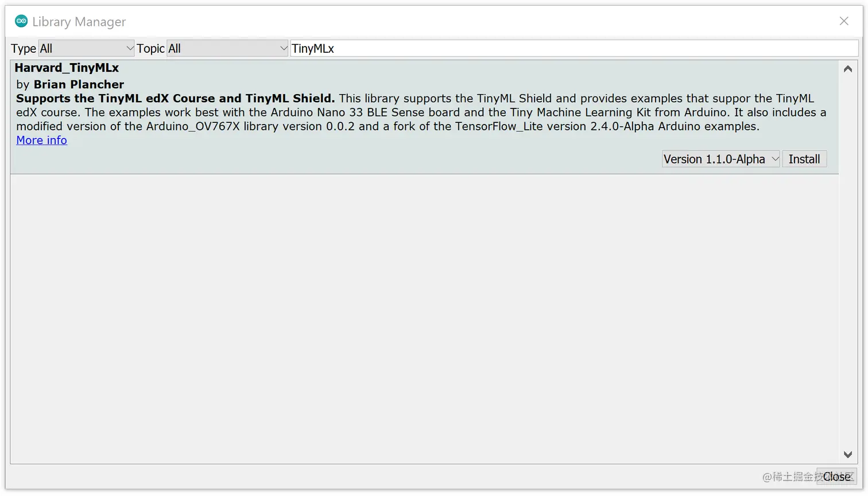Click the Close button
868x496 pixels.
pyautogui.click(x=836, y=476)
